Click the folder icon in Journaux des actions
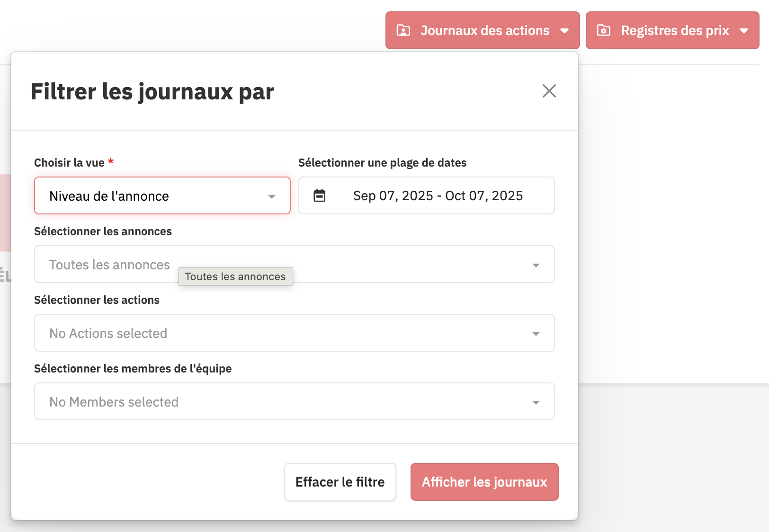The width and height of the screenshot is (769, 532). click(403, 31)
